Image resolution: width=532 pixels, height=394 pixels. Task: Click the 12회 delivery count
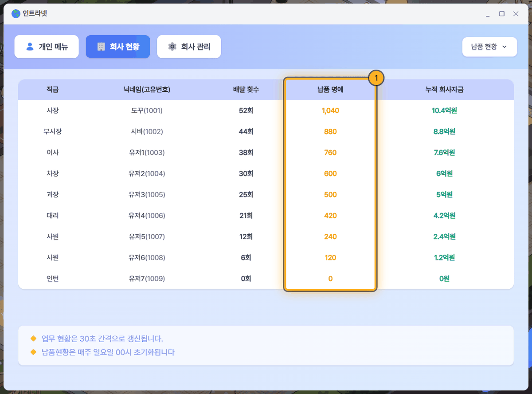pyautogui.click(x=246, y=236)
